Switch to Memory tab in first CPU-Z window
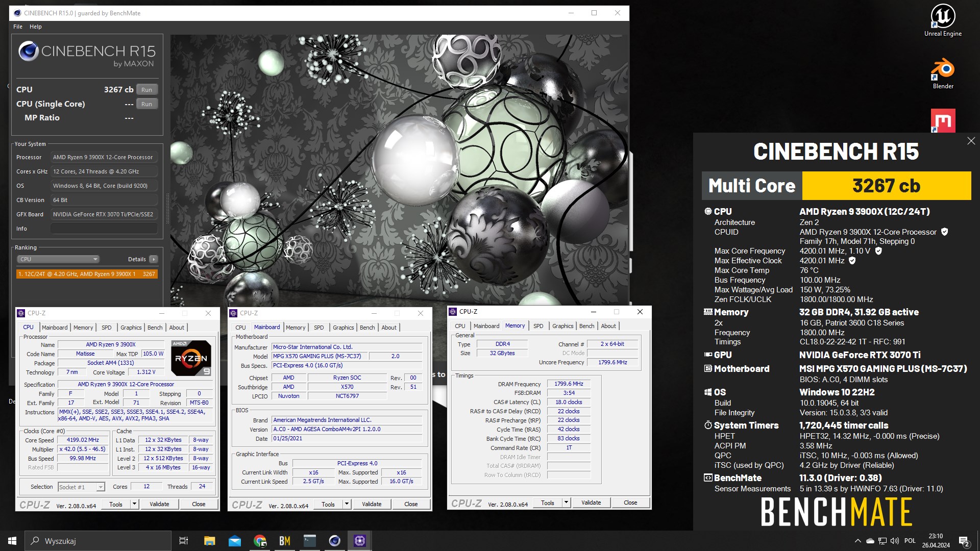The width and height of the screenshot is (980, 551). [x=83, y=328]
